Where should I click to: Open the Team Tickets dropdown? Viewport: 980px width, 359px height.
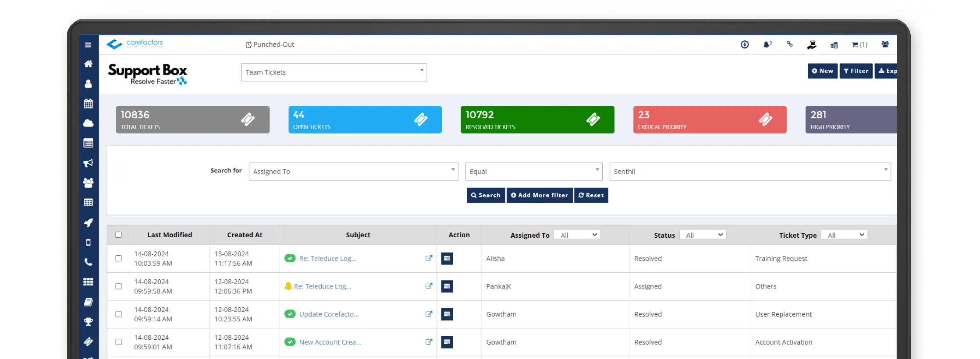click(334, 72)
